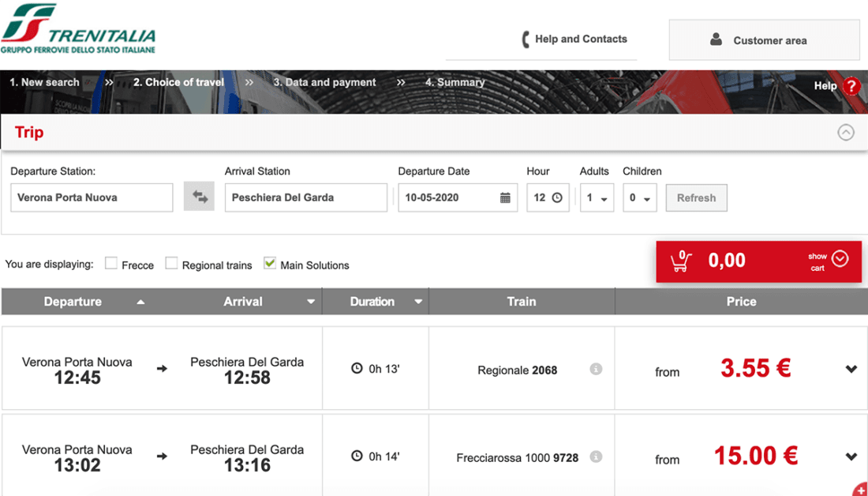Show info for Frecciarossa 1000 9728 train
The height and width of the screenshot is (496, 868).
click(x=596, y=457)
